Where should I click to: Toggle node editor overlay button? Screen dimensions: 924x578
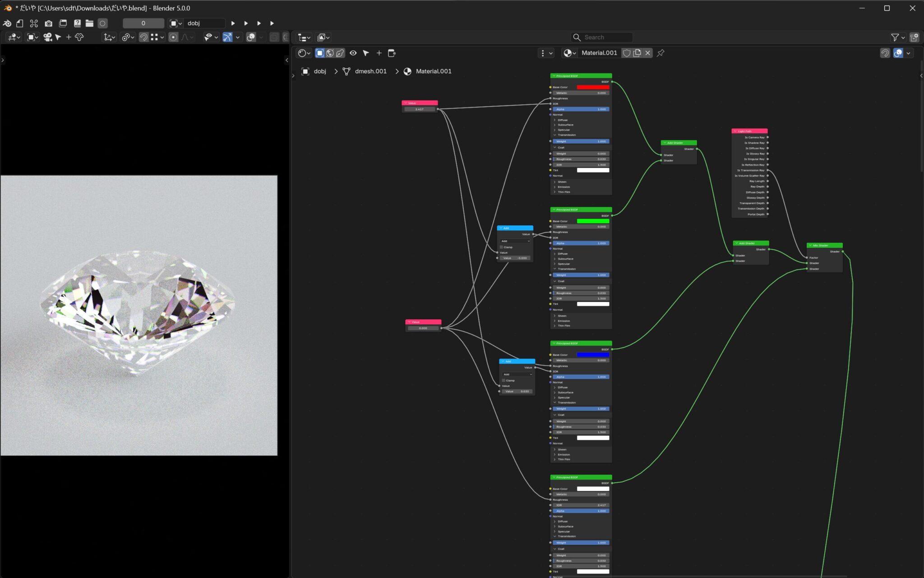[898, 53]
